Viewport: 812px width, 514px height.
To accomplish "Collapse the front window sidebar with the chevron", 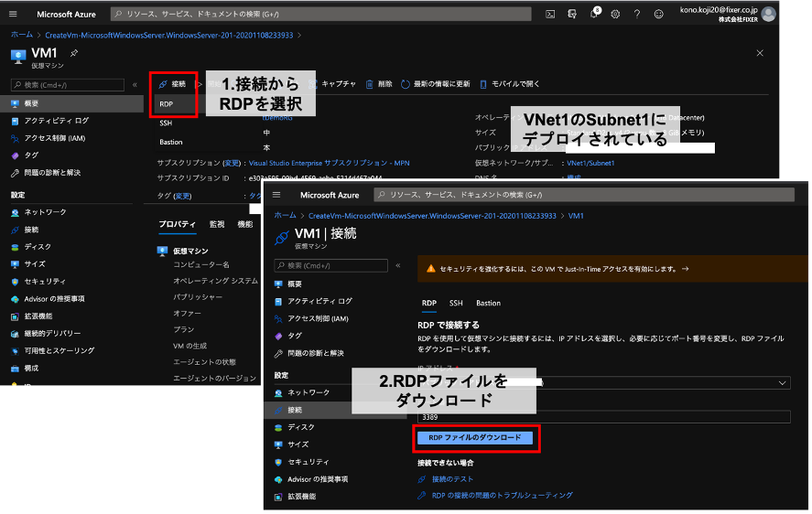I will point(398,265).
